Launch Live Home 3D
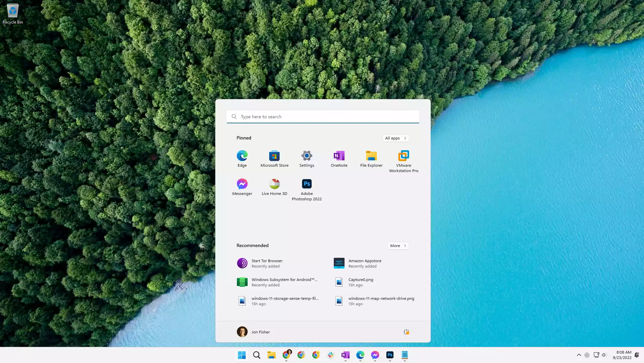The height and width of the screenshot is (363, 644). [x=274, y=187]
